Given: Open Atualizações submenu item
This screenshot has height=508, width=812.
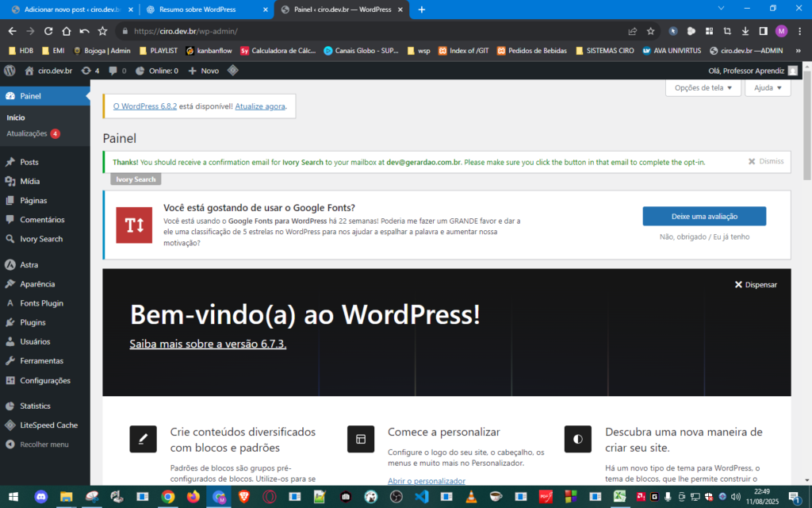Looking at the screenshot, I should point(27,133).
